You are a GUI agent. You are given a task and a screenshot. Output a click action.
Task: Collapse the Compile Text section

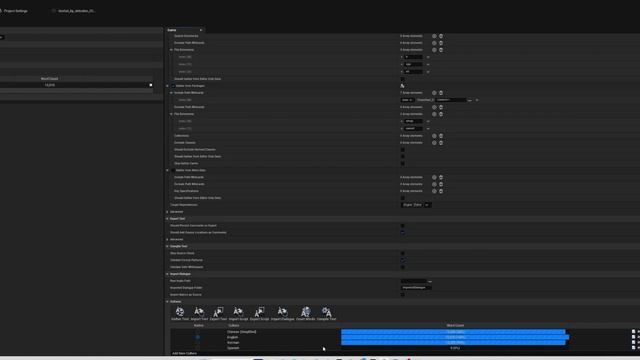click(x=167, y=246)
